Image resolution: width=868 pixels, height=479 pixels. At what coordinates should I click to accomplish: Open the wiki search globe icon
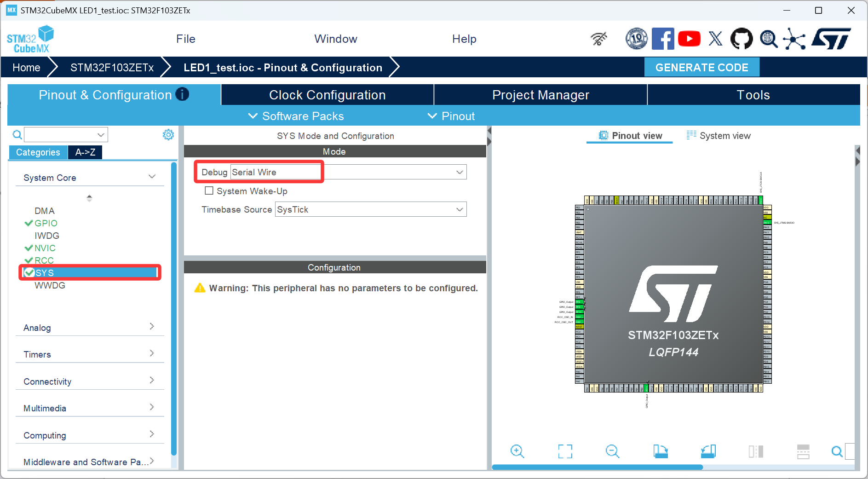click(x=768, y=39)
